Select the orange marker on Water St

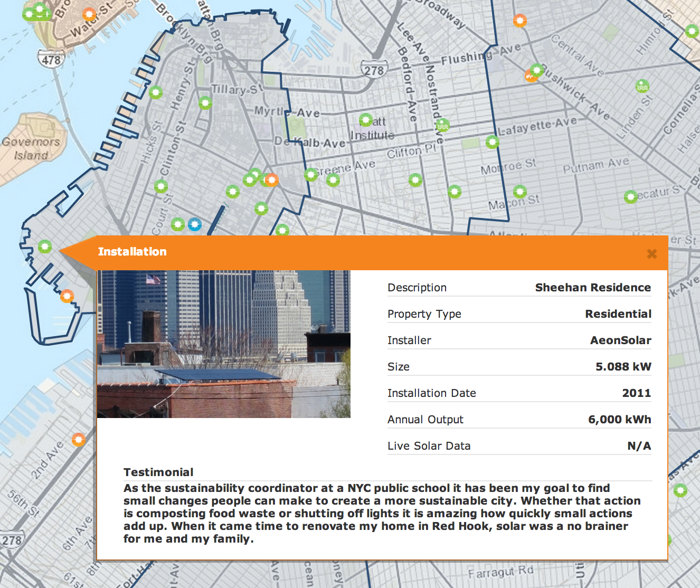point(90,14)
